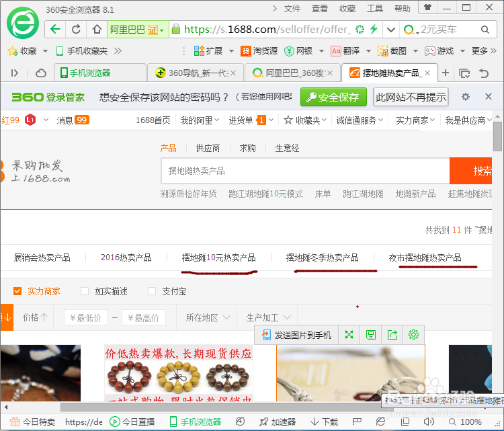
Task: Open the tab list window icon
Action: [464, 73]
